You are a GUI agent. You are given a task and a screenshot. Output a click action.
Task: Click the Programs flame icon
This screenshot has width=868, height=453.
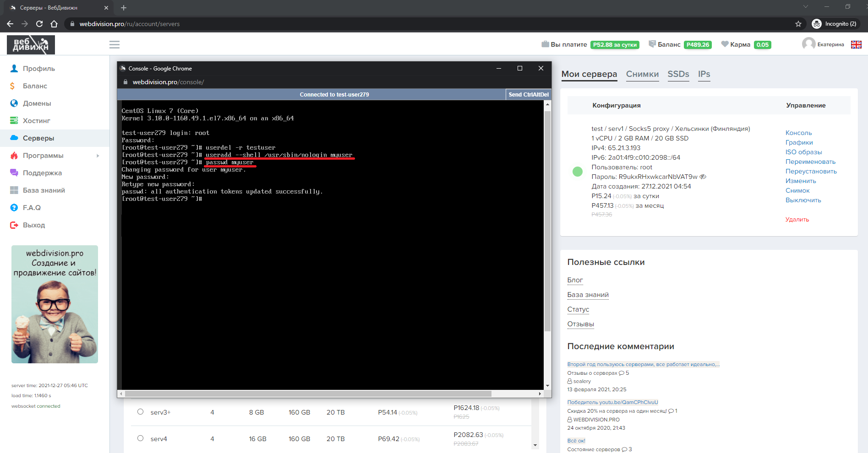point(14,156)
